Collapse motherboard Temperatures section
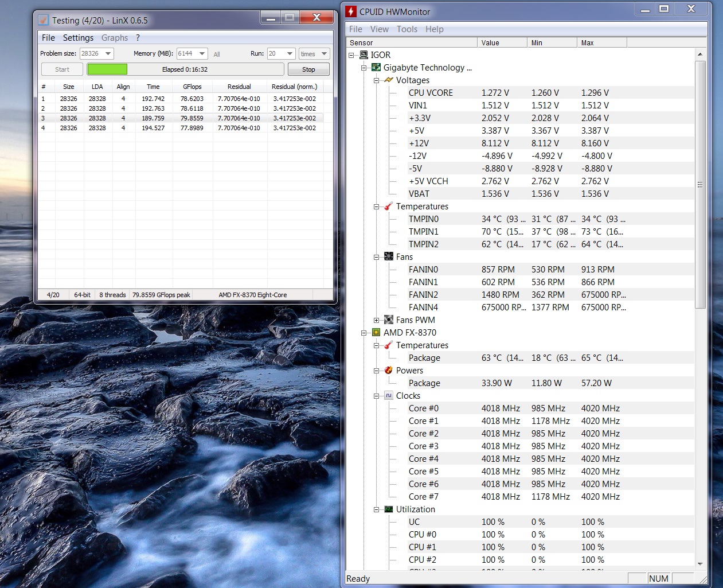 377,207
